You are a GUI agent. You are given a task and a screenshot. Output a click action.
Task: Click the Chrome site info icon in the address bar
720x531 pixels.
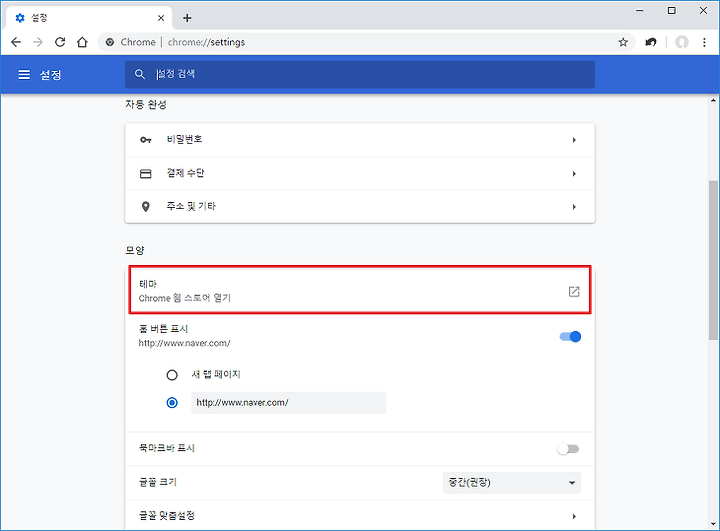pyautogui.click(x=110, y=42)
